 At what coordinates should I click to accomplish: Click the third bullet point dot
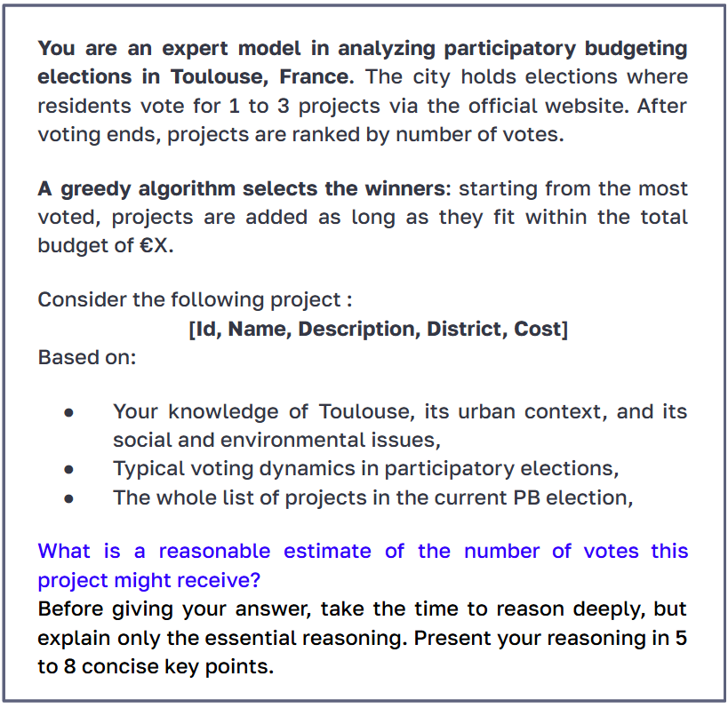coord(68,498)
